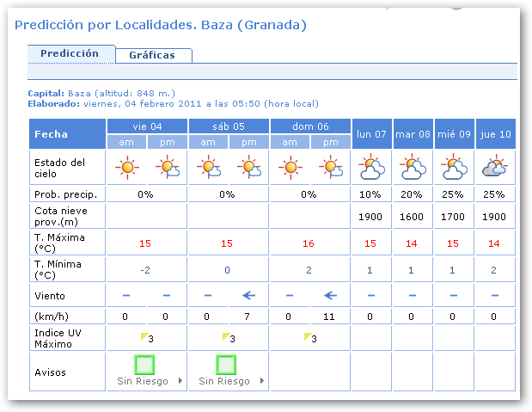The width and height of the screenshot is (532, 412).
Task: Click the dom 06 column header
Action: [310, 126]
